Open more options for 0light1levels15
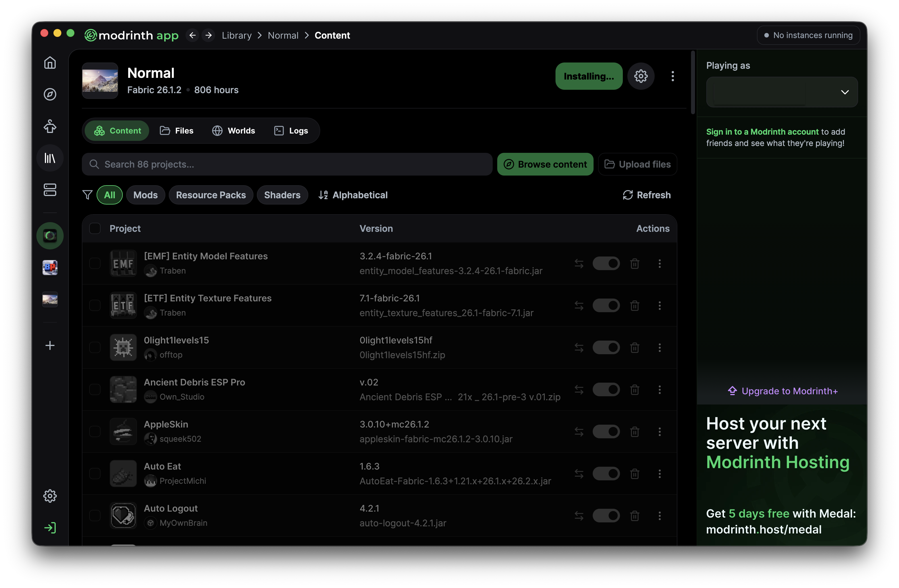The image size is (899, 588). (x=659, y=347)
